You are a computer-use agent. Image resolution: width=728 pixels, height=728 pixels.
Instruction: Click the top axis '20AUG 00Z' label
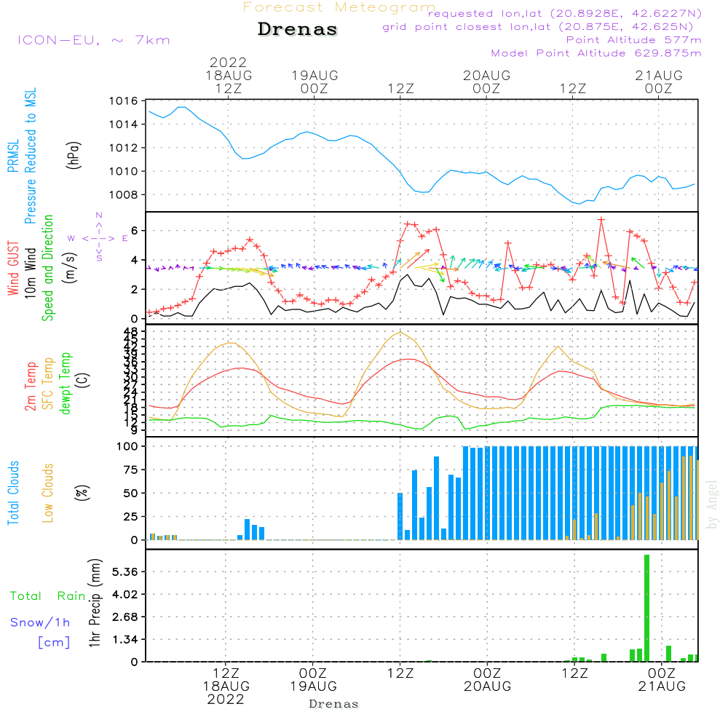(x=486, y=82)
